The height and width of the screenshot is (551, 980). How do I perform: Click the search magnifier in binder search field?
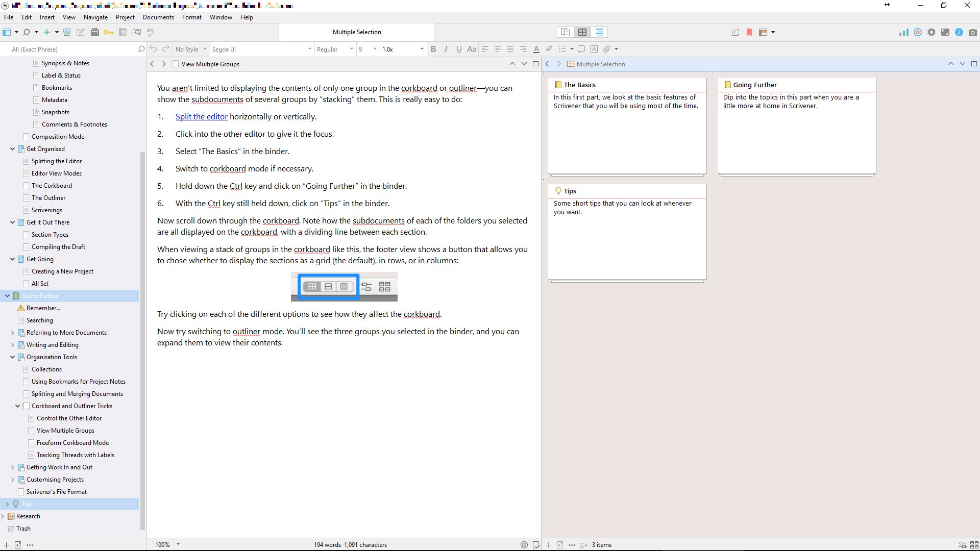coord(141,49)
